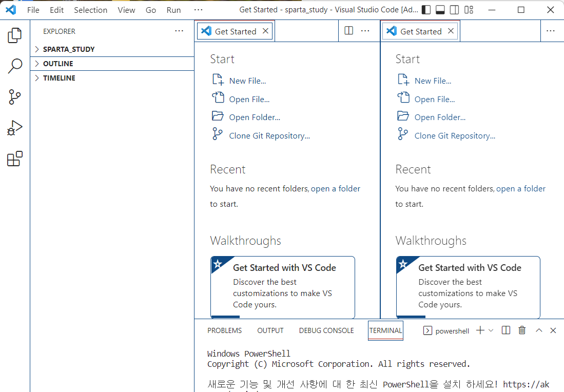Switch to the PROBLEMS panel tab

[224, 330]
